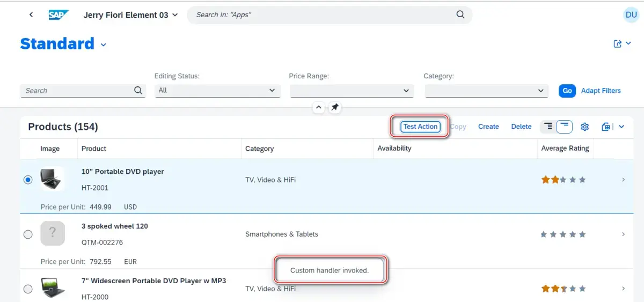
Task: Click the SAP logo
Action: [58, 15]
